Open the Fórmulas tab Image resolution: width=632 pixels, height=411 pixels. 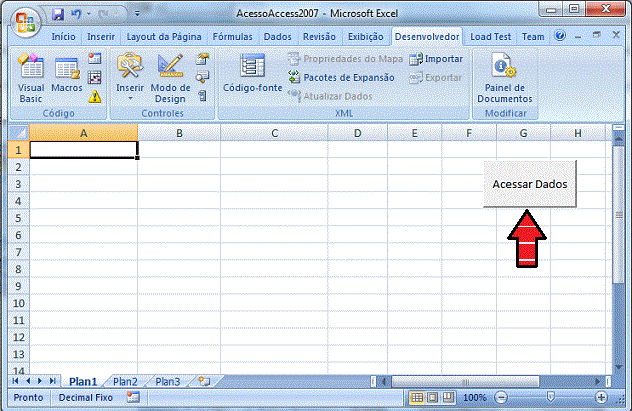(x=233, y=37)
